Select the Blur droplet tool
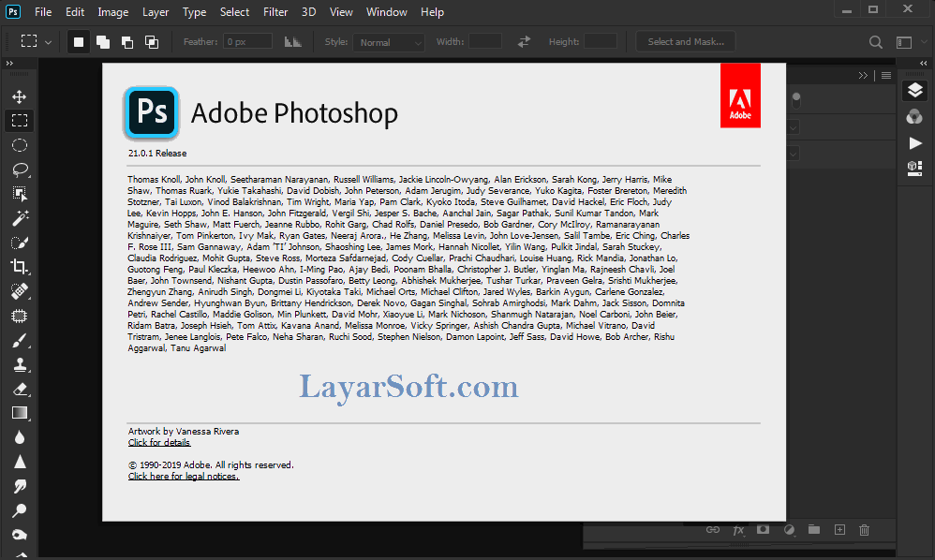Viewport: 935px width, 560px height. click(x=20, y=438)
